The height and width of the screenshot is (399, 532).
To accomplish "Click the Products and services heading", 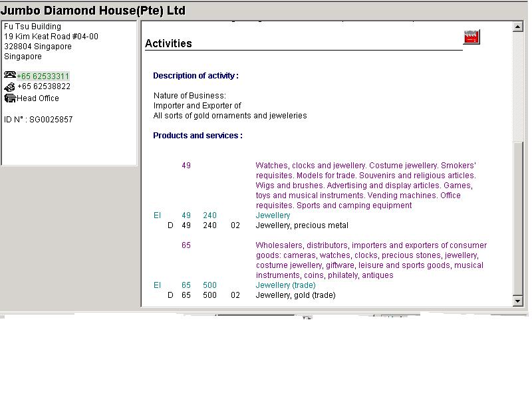I will click(198, 136).
